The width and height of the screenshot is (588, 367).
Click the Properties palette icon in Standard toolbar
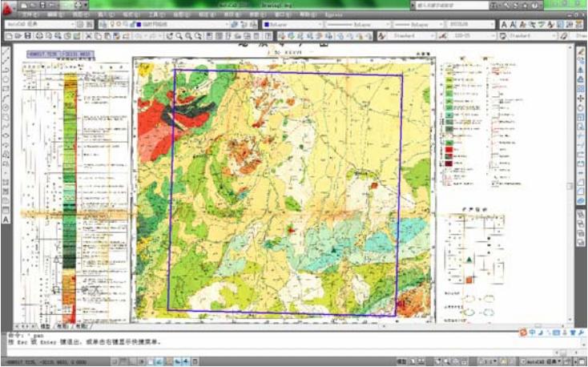(x=209, y=36)
